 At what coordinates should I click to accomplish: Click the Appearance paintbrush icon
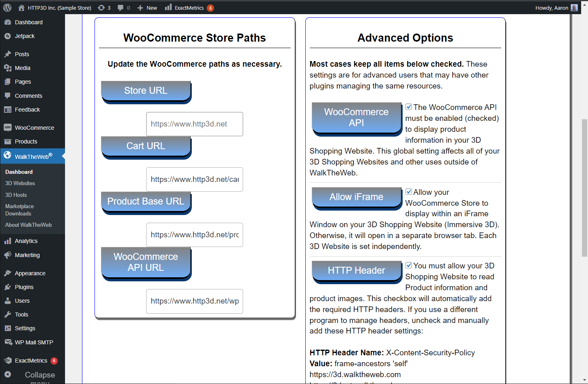coord(8,273)
